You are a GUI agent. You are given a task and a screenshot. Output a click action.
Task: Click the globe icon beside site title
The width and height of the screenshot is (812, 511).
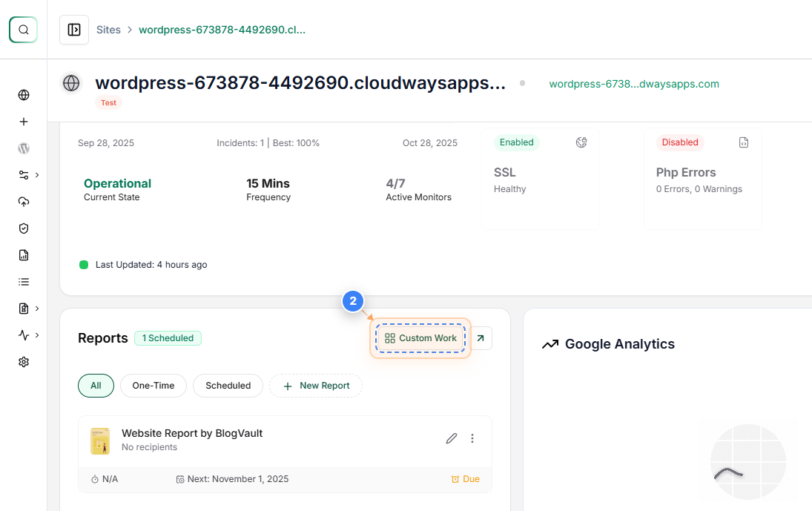pos(71,83)
